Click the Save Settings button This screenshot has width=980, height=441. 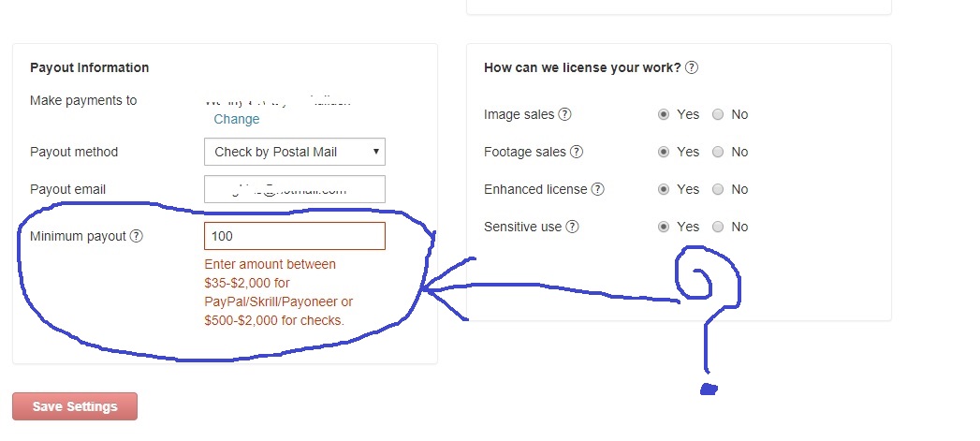(75, 406)
